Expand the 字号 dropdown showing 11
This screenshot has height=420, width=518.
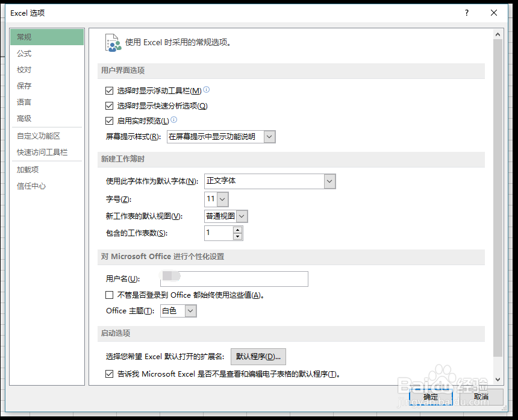(222, 199)
